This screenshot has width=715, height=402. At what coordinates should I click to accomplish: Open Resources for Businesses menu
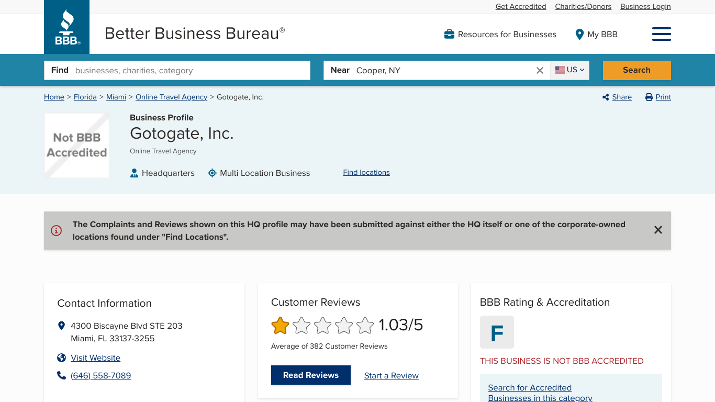click(x=500, y=34)
